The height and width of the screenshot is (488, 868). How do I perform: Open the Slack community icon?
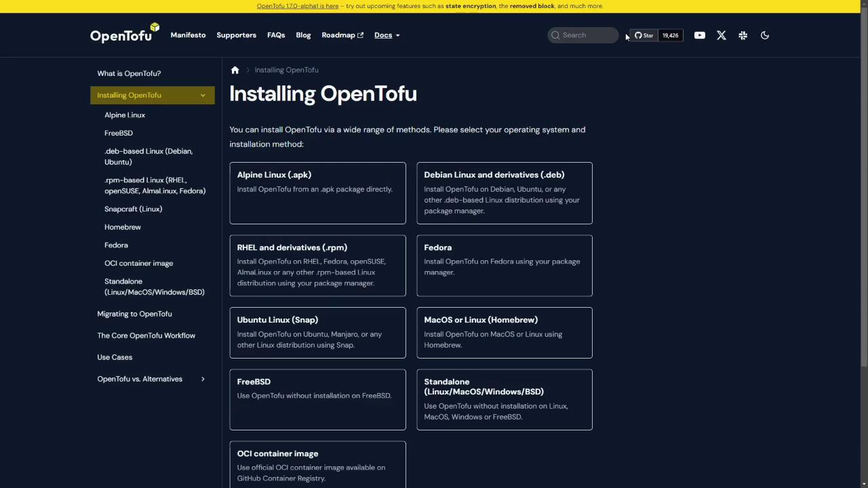click(743, 35)
